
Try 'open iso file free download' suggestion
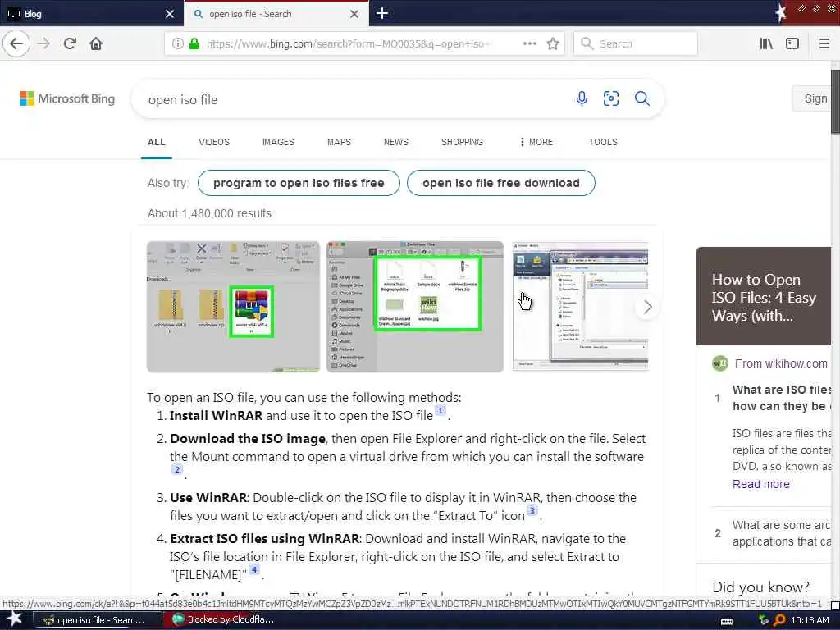pos(501,183)
